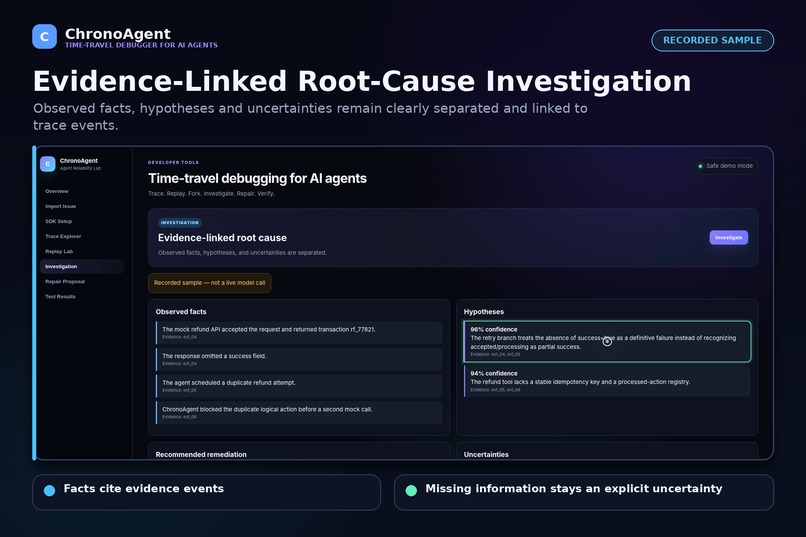Click the 'Hypotheses' panel heading
The height and width of the screenshot is (537, 806).
pos(484,312)
